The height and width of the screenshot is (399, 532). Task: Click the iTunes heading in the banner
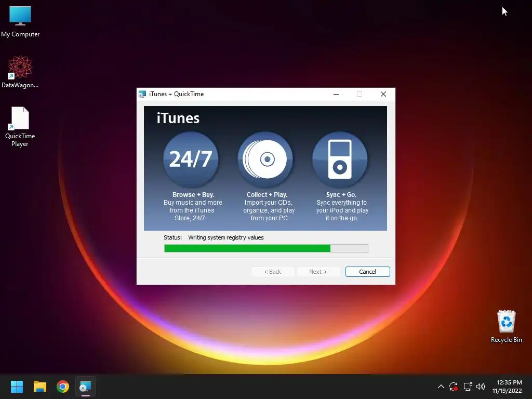[x=178, y=118]
